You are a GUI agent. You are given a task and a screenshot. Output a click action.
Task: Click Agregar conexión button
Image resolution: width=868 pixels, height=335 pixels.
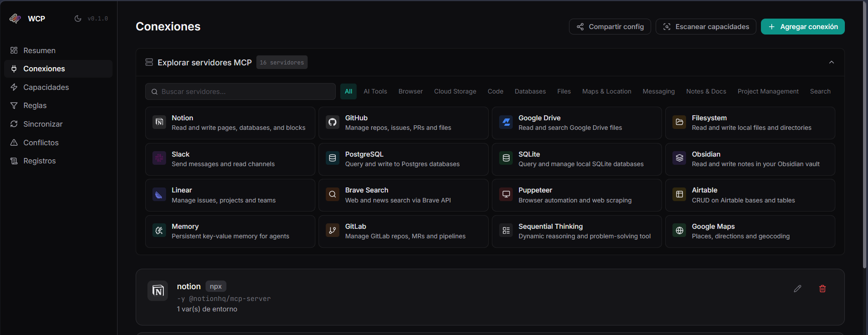coord(803,27)
